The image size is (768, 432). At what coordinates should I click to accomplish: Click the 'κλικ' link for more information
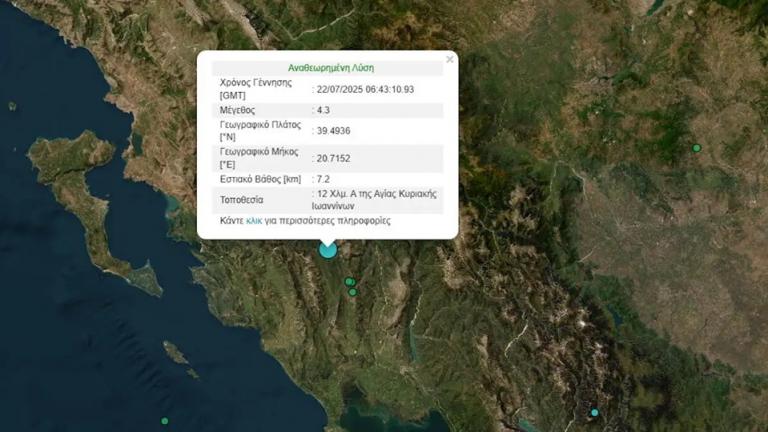point(254,220)
